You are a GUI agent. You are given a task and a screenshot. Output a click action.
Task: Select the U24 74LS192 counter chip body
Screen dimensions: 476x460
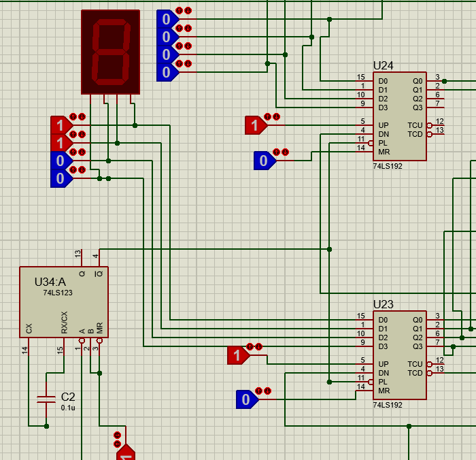pos(400,116)
